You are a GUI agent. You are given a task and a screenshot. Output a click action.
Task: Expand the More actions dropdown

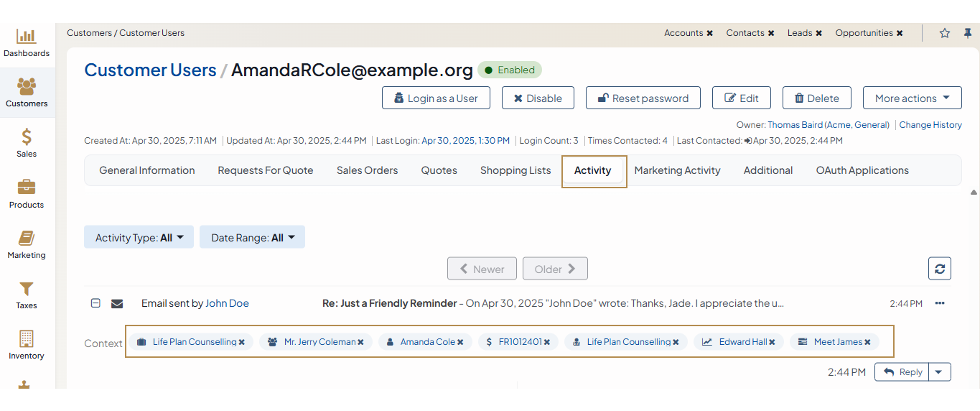[x=912, y=98]
